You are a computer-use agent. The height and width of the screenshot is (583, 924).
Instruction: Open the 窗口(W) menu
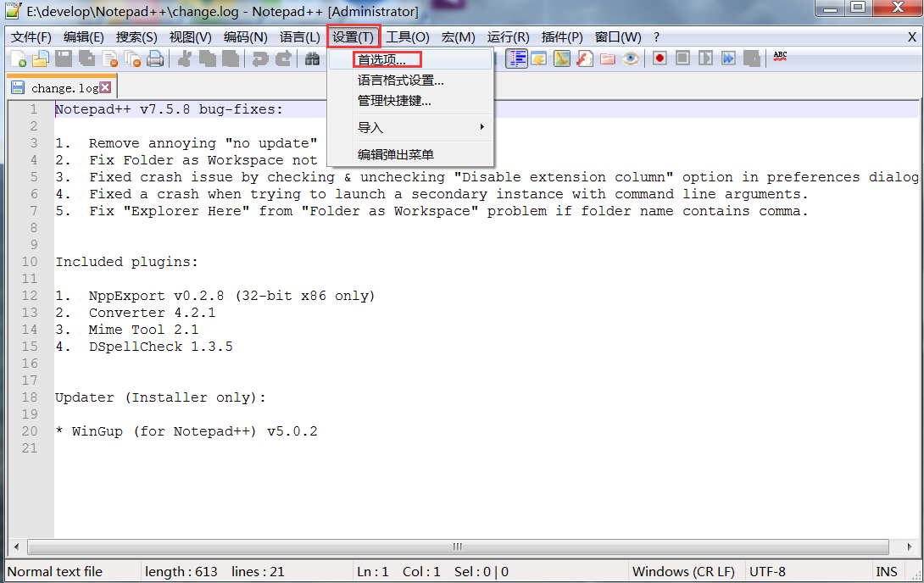tap(618, 37)
